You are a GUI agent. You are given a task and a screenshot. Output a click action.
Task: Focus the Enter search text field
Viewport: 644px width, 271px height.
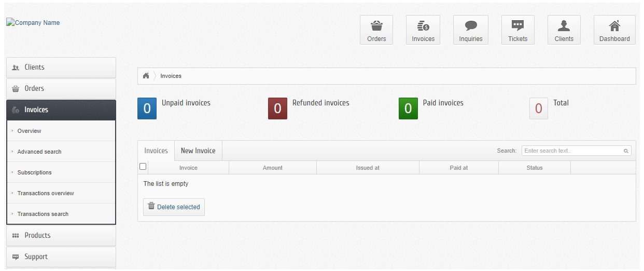(x=572, y=151)
